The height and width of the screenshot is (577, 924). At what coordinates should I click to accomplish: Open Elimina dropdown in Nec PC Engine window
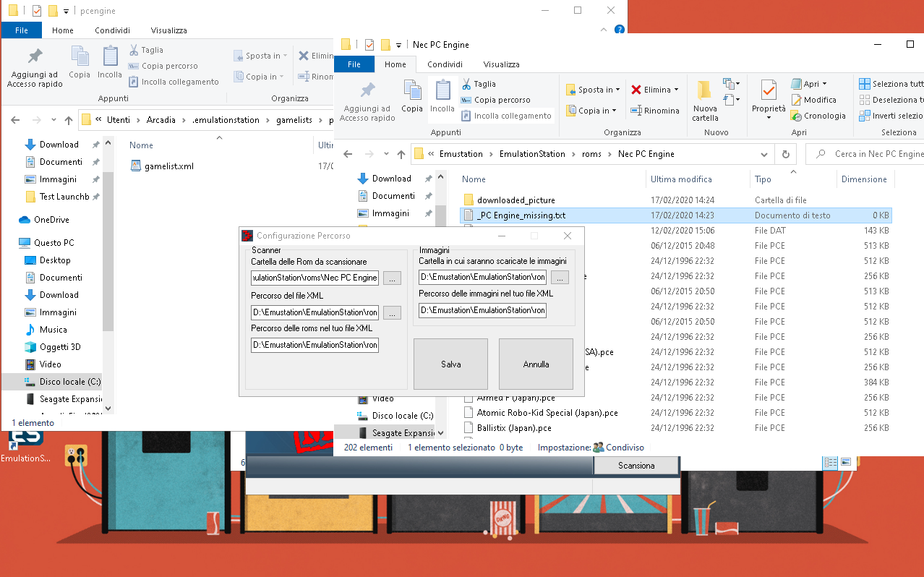pyautogui.click(x=655, y=90)
